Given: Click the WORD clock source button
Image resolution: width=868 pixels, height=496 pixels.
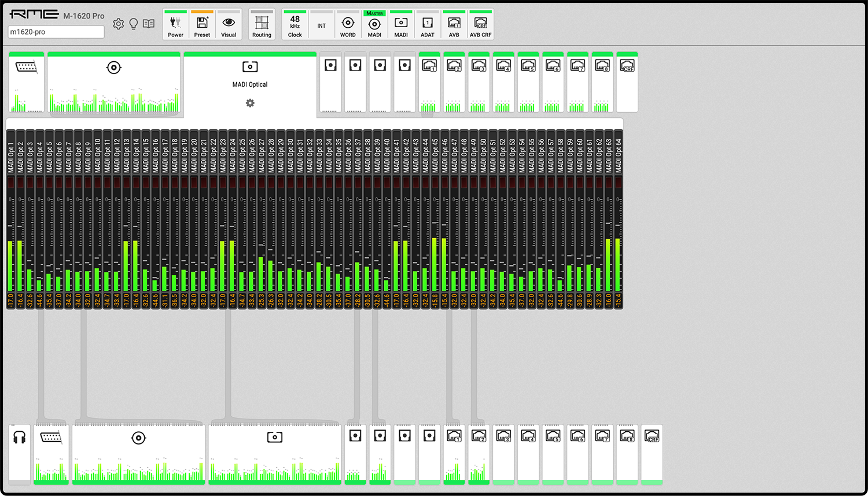Looking at the screenshot, I should click(348, 25).
